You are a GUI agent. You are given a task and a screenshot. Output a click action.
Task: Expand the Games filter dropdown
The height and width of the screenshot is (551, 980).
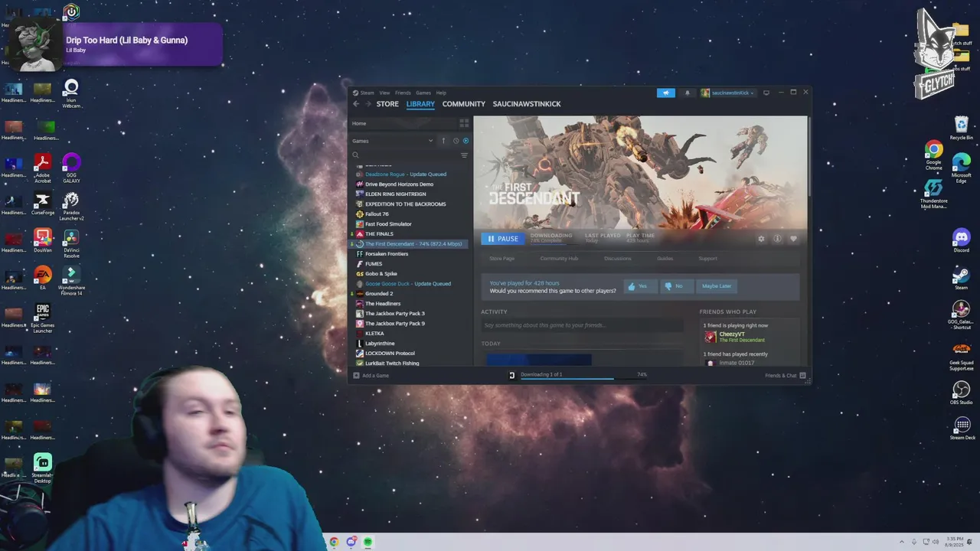click(430, 141)
